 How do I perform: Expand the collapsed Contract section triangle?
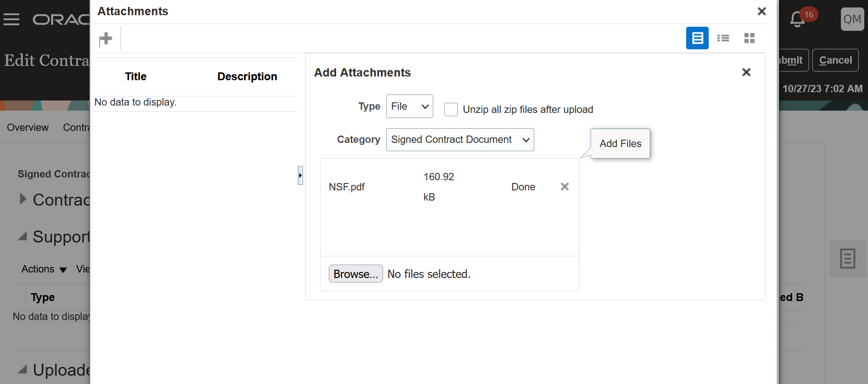coord(23,199)
